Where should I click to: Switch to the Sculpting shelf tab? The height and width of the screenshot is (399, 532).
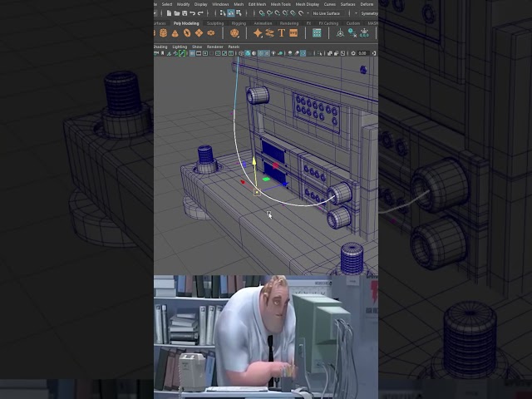(215, 23)
